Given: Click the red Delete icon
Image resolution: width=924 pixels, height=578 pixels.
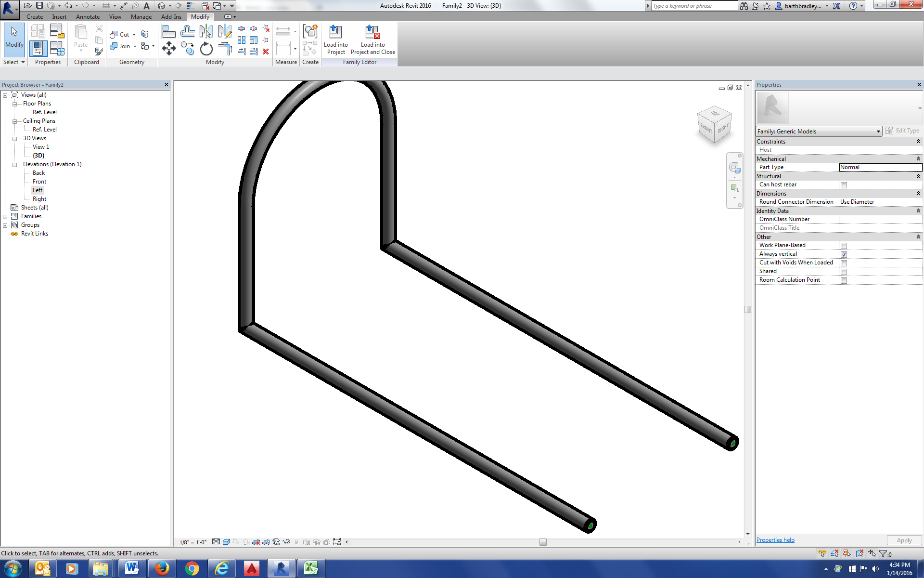Looking at the screenshot, I should 266,52.
